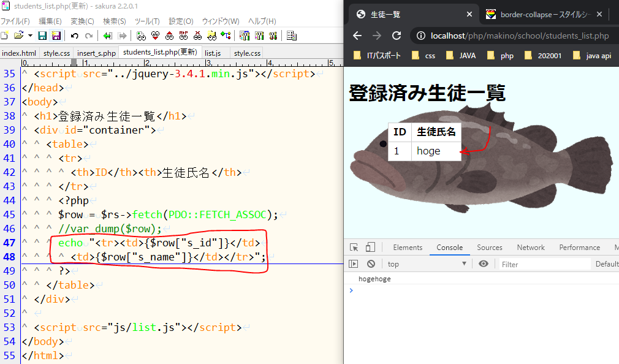Click the green left-arrow jump back icon
The image size is (619, 364).
pos(107,36)
